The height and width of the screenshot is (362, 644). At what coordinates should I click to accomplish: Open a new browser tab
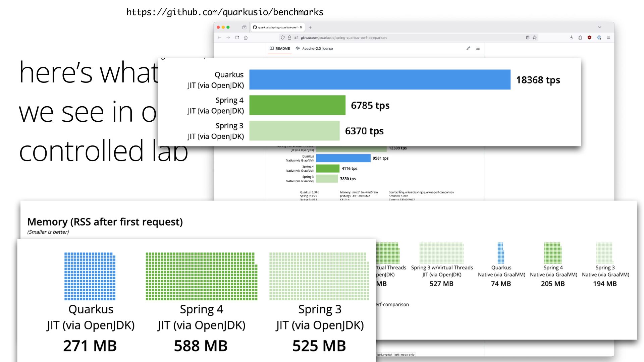tap(310, 27)
